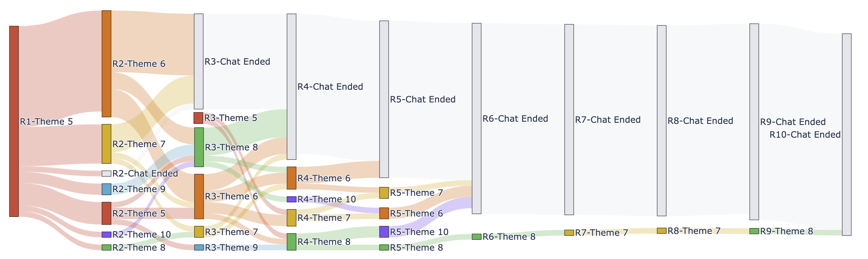
Task: Select the blue R3-Theme 9 node
Action: tap(199, 247)
